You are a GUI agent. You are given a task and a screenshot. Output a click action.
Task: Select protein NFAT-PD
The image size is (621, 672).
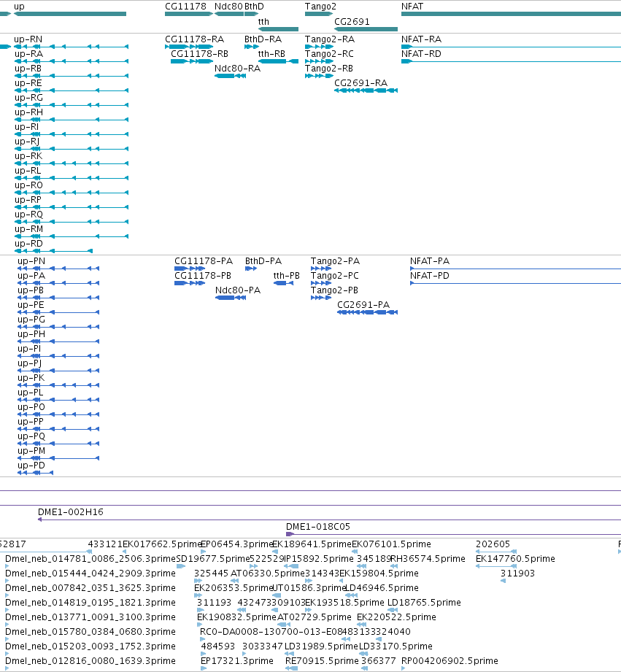click(x=515, y=283)
